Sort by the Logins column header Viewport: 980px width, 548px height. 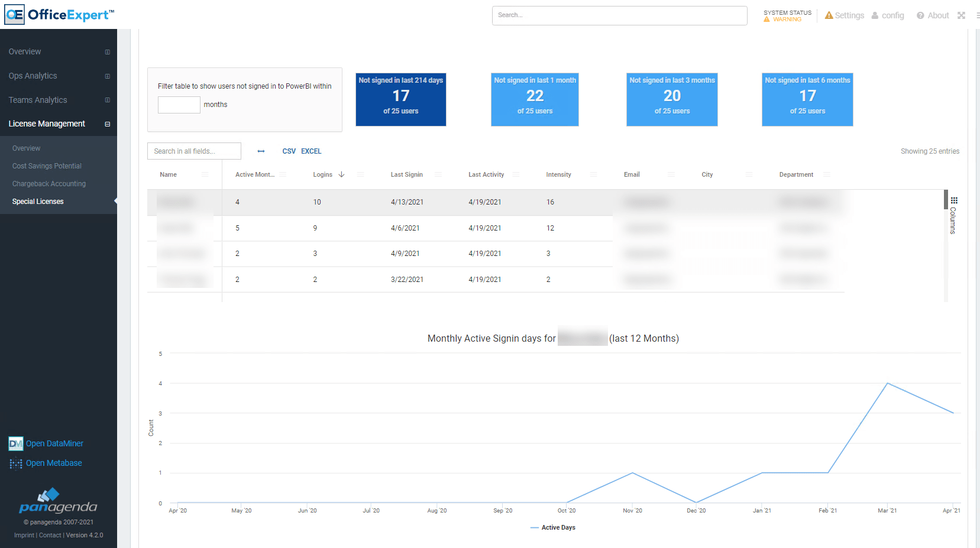(323, 174)
